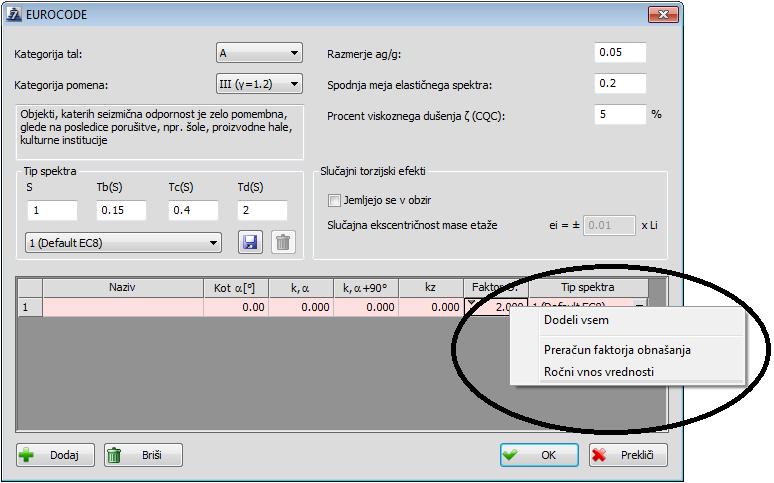This screenshot has width=774, height=483.
Task: Select 'Preračun faktorja obnašanja' menu entry
Action: pyautogui.click(x=617, y=350)
